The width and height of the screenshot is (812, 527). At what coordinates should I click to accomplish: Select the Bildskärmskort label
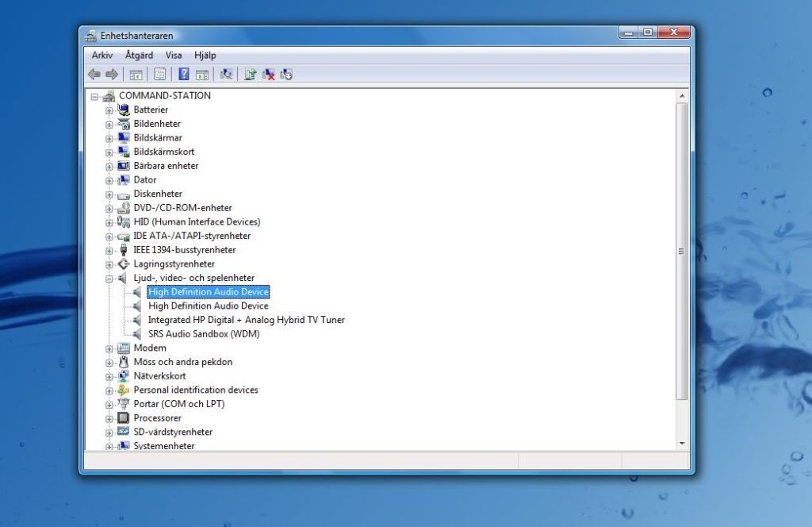(164, 152)
